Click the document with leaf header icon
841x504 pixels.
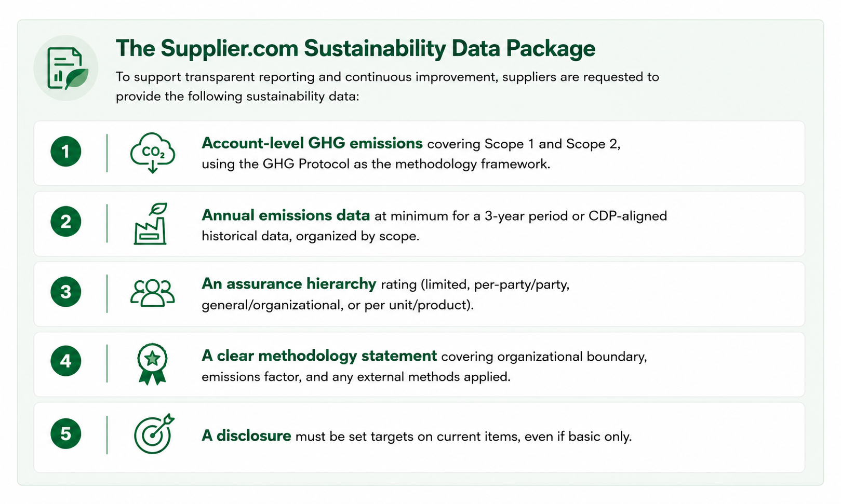(66, 68)
